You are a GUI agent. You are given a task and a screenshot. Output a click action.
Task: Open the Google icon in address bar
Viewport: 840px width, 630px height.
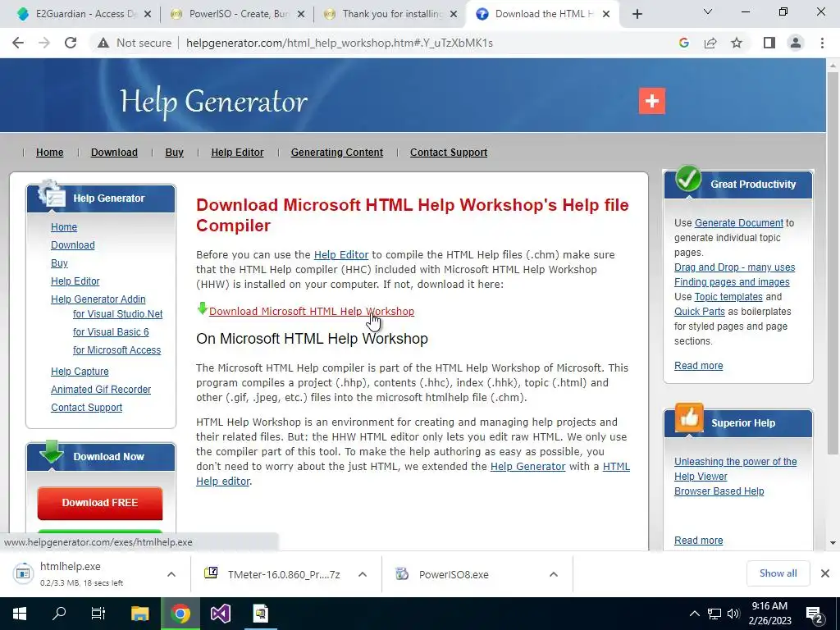[683, 43]
